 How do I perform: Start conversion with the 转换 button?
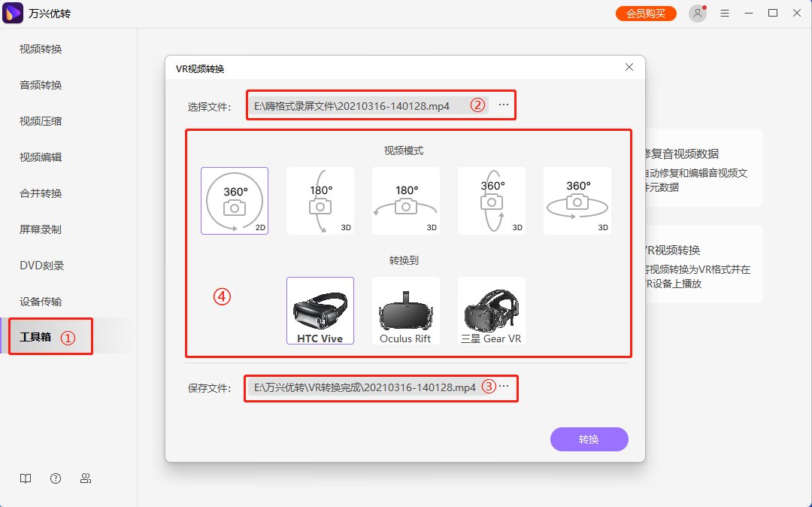click(x=589, y=439)
